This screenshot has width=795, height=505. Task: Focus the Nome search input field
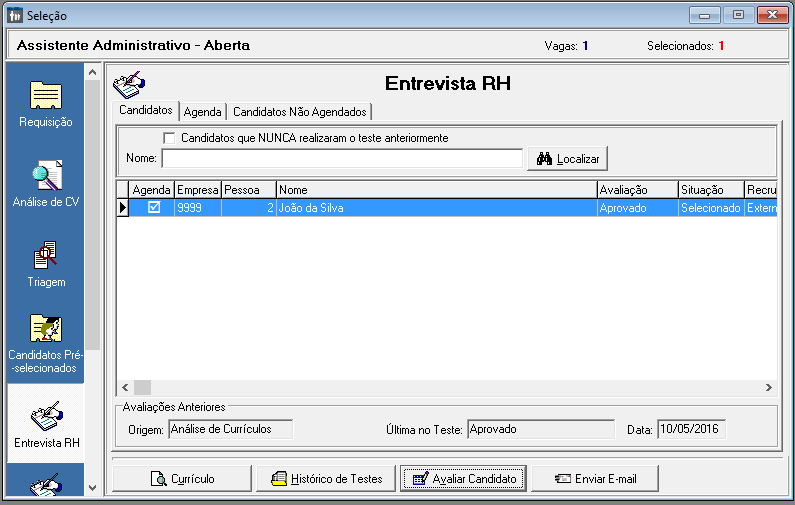pyautogui.click(x=342, y=159)
